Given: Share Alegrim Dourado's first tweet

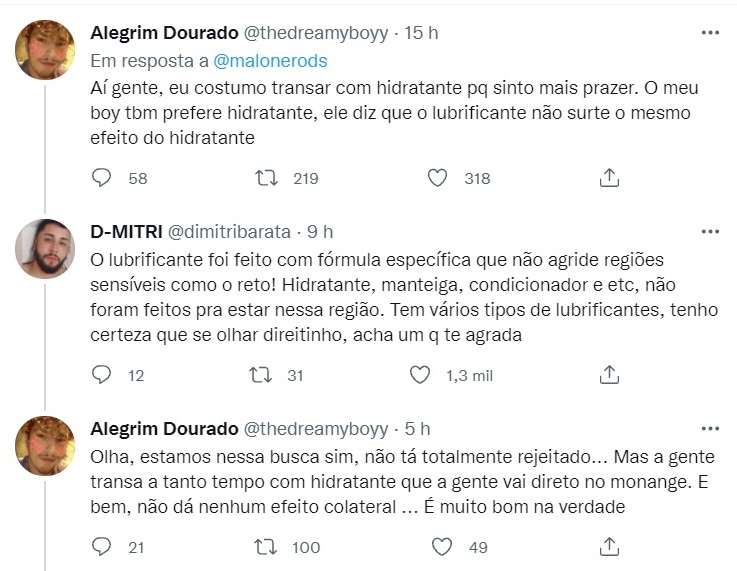Looking at the screenshot, I should pyautogui.click(x=609, y=178).
